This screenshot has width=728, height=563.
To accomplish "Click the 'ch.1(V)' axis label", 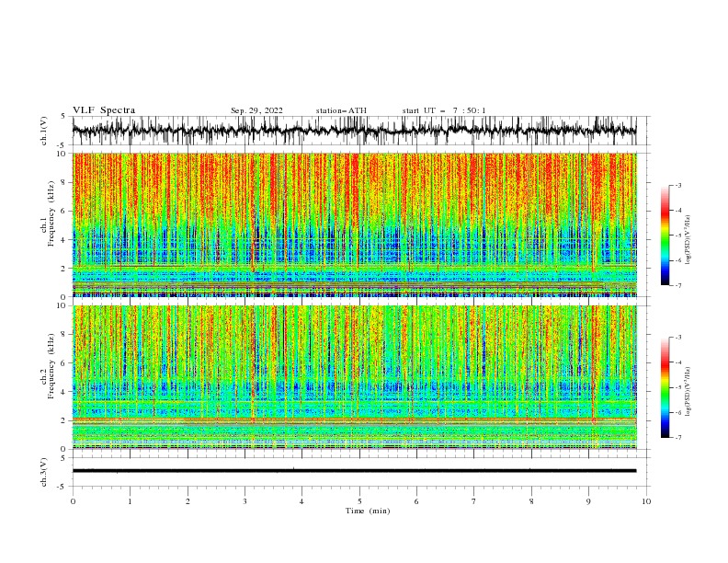I will pos(44,131).
